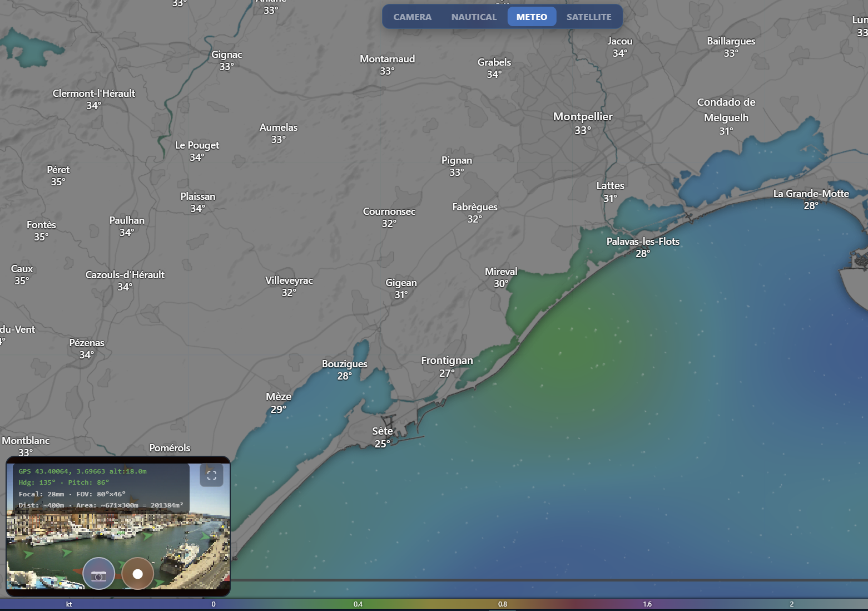The image size is (868, 611).
Task: Take a snapshot with the camera icon
Action: coord(99,574)
